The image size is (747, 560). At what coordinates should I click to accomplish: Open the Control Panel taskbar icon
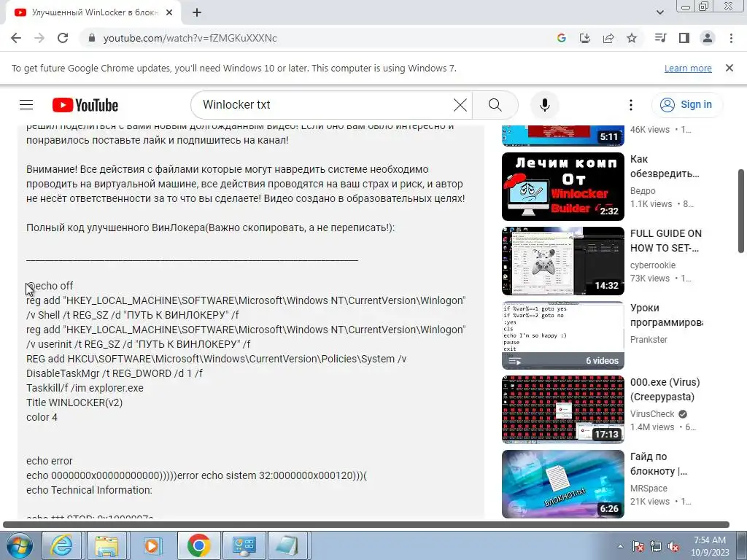[244, 545]
